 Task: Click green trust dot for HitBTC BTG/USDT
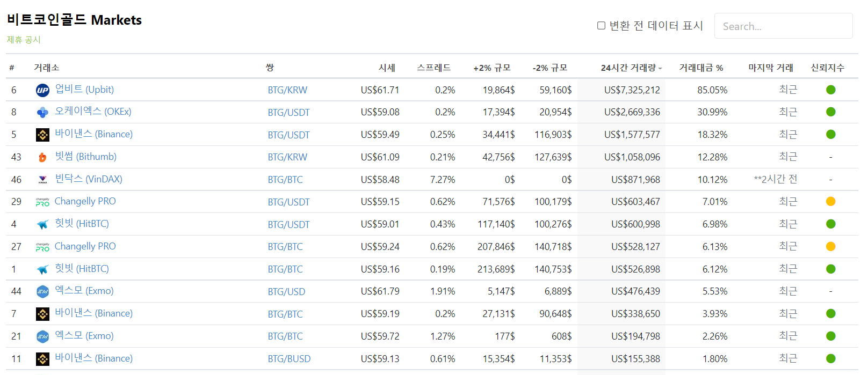[x=830, y=224]
